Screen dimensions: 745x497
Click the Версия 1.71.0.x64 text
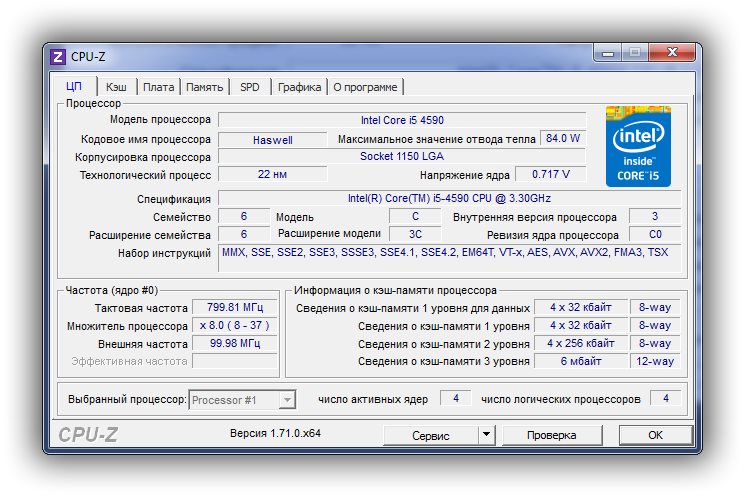[x=276, y=433]
